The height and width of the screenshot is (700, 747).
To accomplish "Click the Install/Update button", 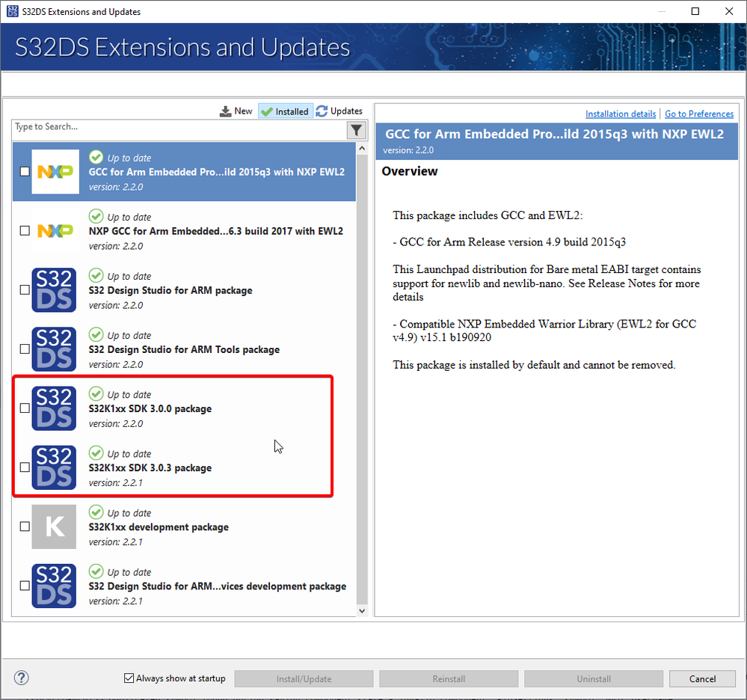I will pos(304,678).
